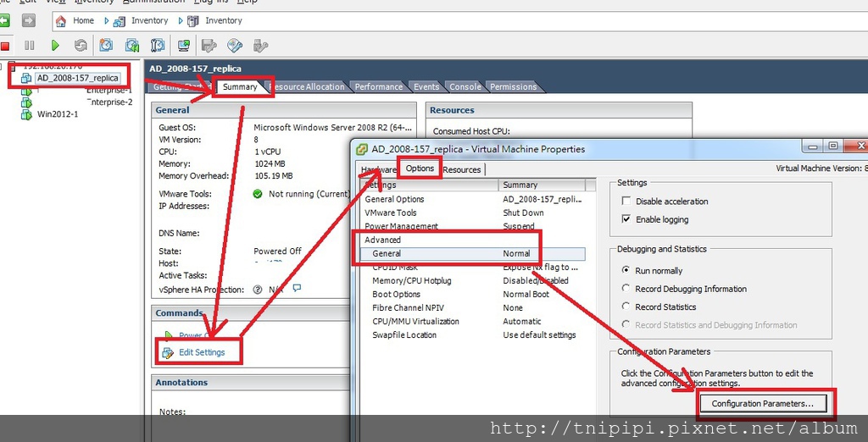Viewport: 868px width, 442px height.
Task: Switch to the Summary tab
Action: (x=240, y=87)
